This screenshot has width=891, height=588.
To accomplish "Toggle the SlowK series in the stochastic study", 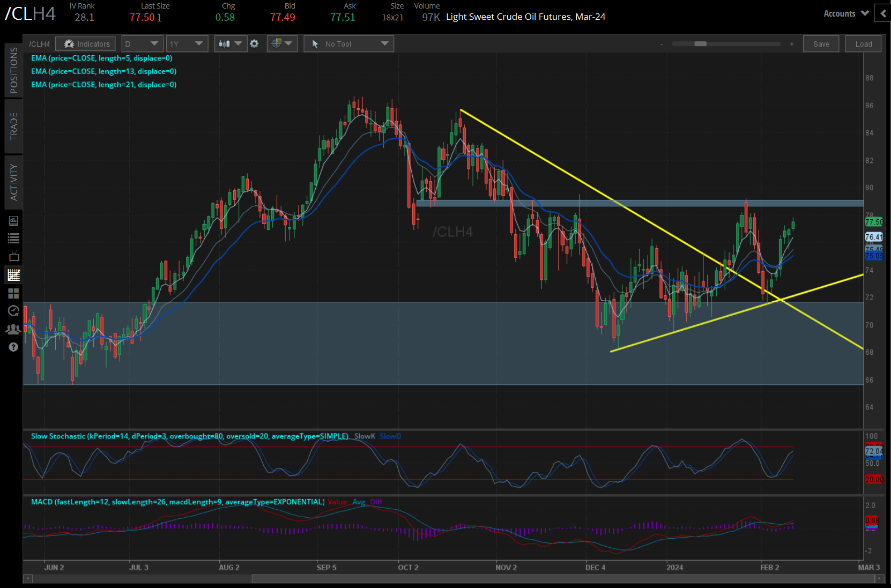I will [x=364, y=436].
